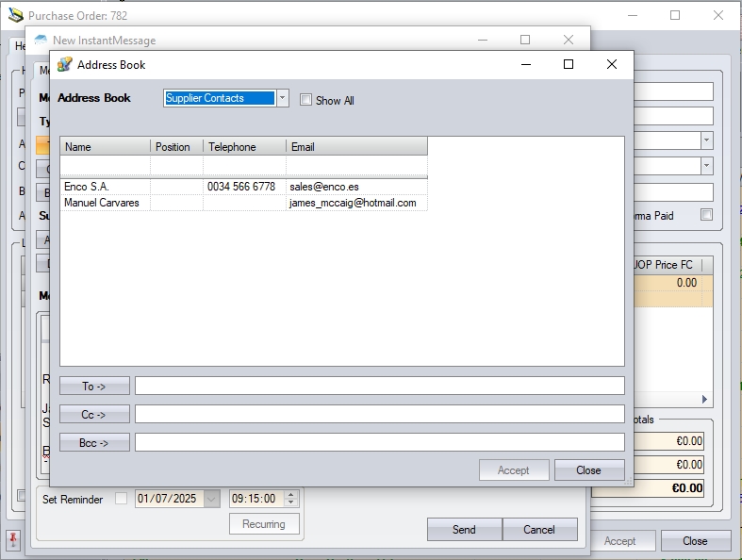Click the sales@enco.es email cell
Viewport: 742px width, 560px height.
pyautogui.click(x=356, y=187)
